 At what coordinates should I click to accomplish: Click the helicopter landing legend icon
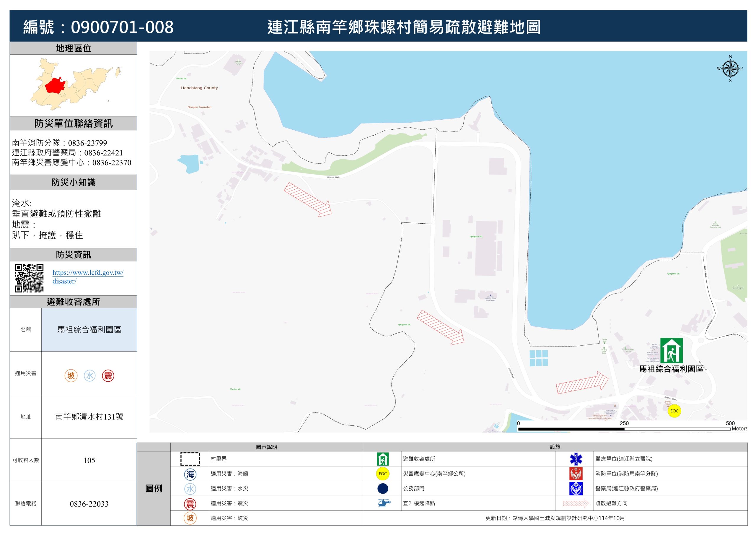[x=384, y=503]
